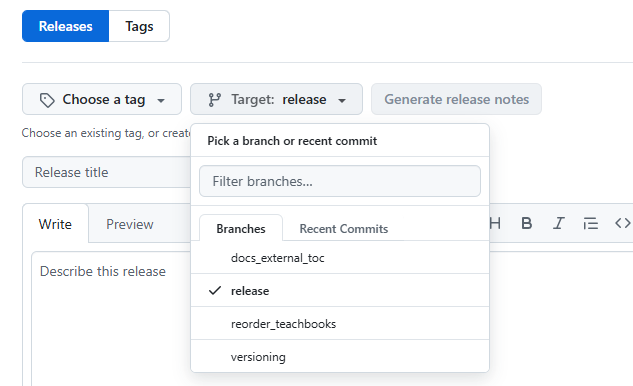Click the Generate release notes button

tap(457, 99)
